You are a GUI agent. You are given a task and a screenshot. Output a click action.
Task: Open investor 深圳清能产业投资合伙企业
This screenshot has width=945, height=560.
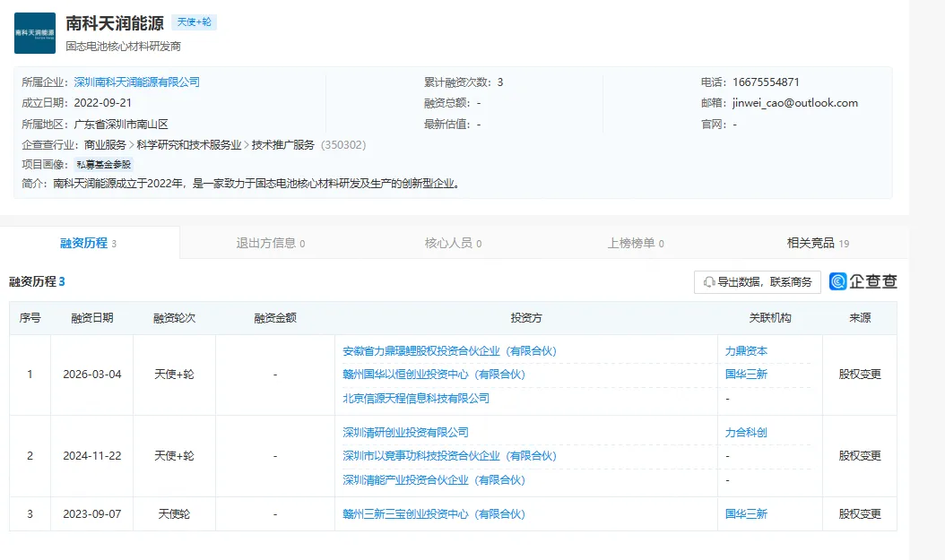click(434, 480)
